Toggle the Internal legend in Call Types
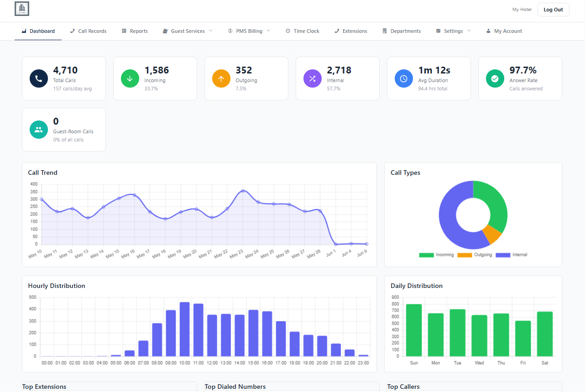585x392 pixels. pyautogui.click(x=512, y=255)
